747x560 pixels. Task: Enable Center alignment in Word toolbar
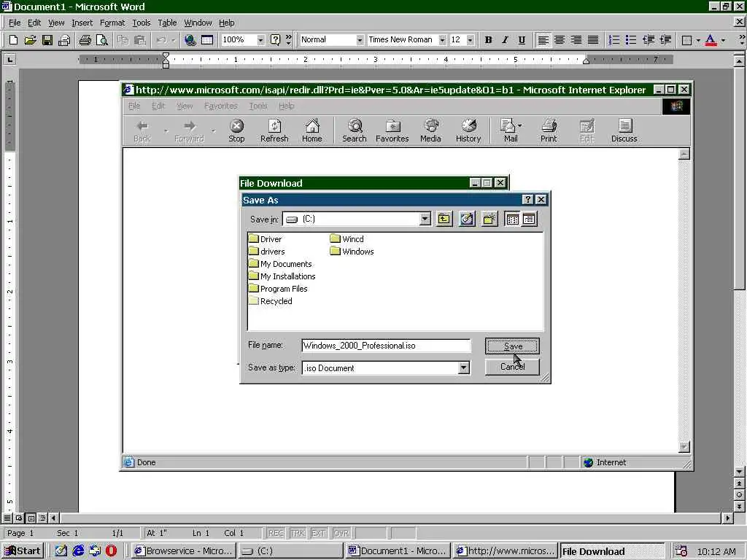tap(560, 40)
